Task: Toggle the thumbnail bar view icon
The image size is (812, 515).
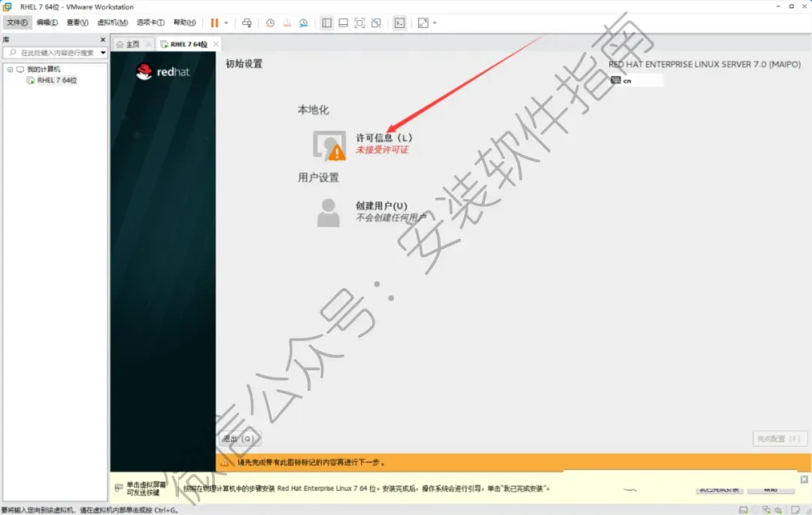Action: click(x=344, y=23)
